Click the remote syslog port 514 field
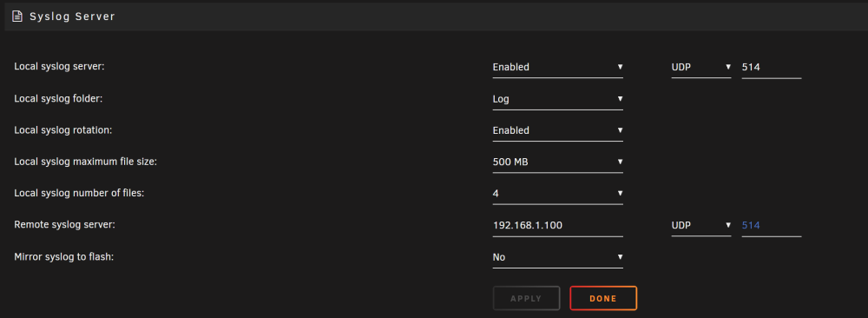 (x=771, y=226)
